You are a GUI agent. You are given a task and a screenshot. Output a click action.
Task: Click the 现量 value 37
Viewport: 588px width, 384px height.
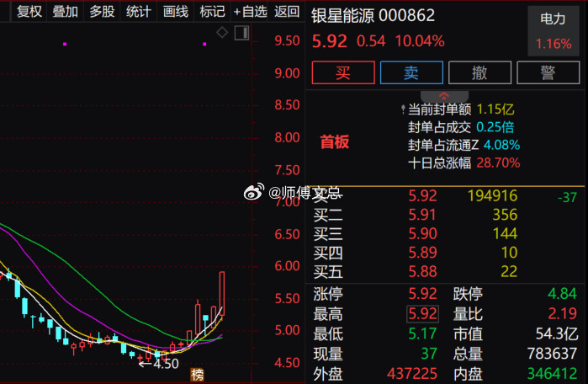click(x=429, y=354)
